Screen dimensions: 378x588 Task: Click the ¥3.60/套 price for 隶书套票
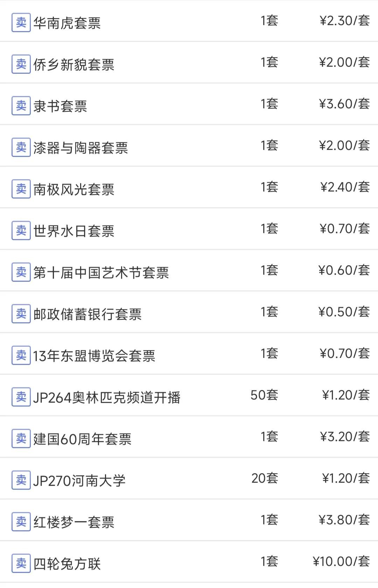[344, 104]
